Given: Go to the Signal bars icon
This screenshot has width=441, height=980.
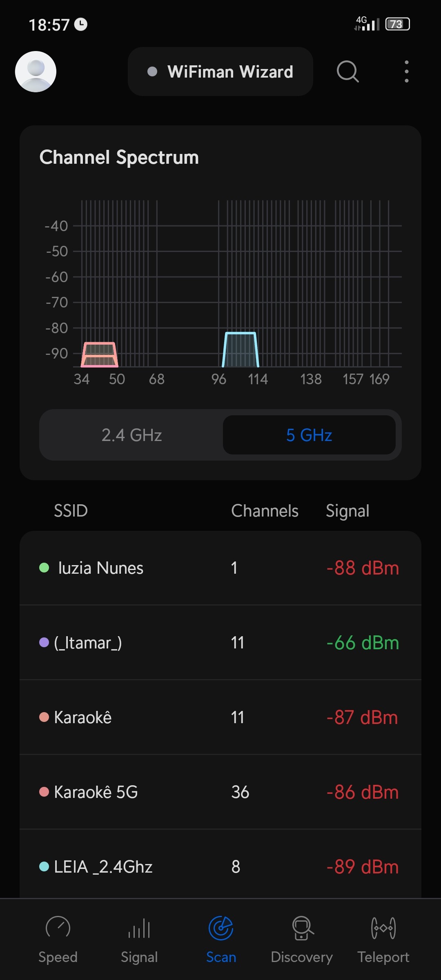Looking at the screenshot, I should click(x=139, y=928).
